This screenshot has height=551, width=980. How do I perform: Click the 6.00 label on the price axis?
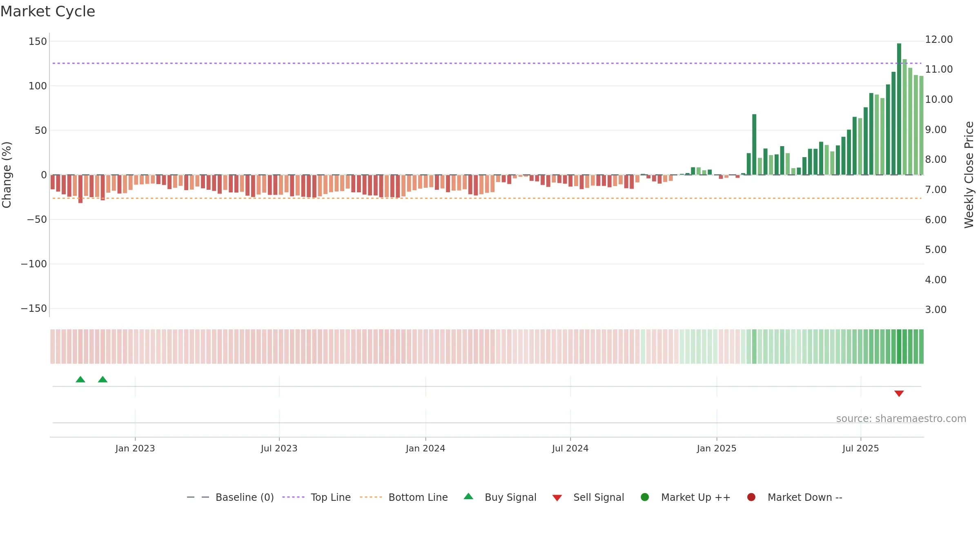[935, 220]
